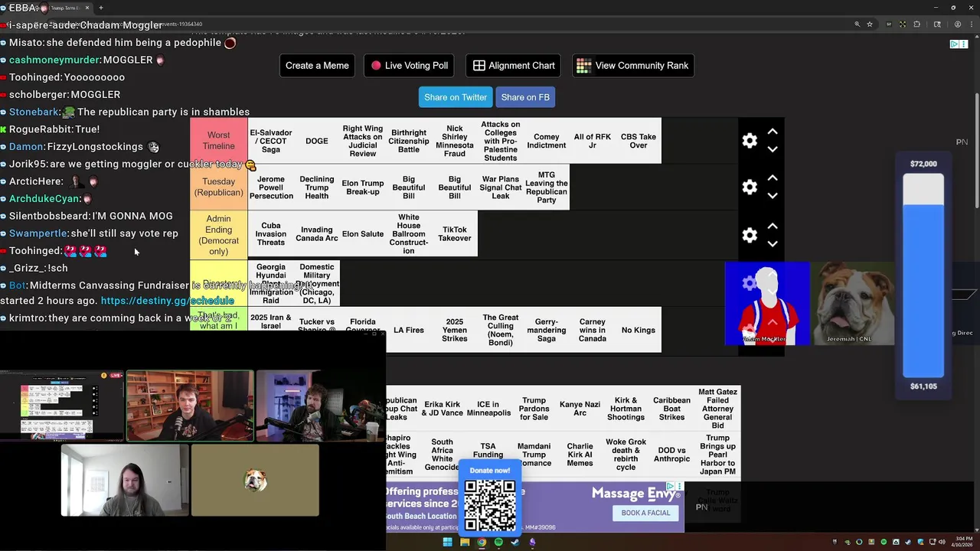Select the Elon Trump Break-up tile

[x=363, y=187]
